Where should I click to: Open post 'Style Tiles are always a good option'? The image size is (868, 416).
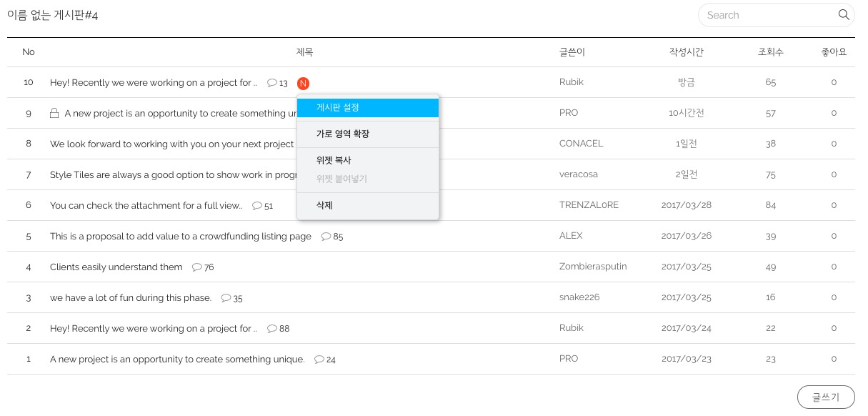(174, 175)
